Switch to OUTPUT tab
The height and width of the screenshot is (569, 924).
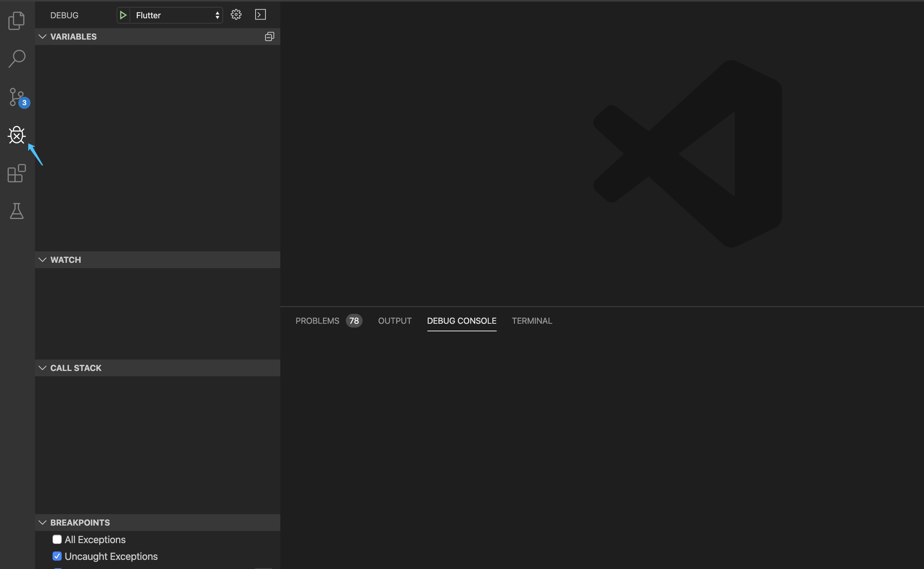click(395, 321)
